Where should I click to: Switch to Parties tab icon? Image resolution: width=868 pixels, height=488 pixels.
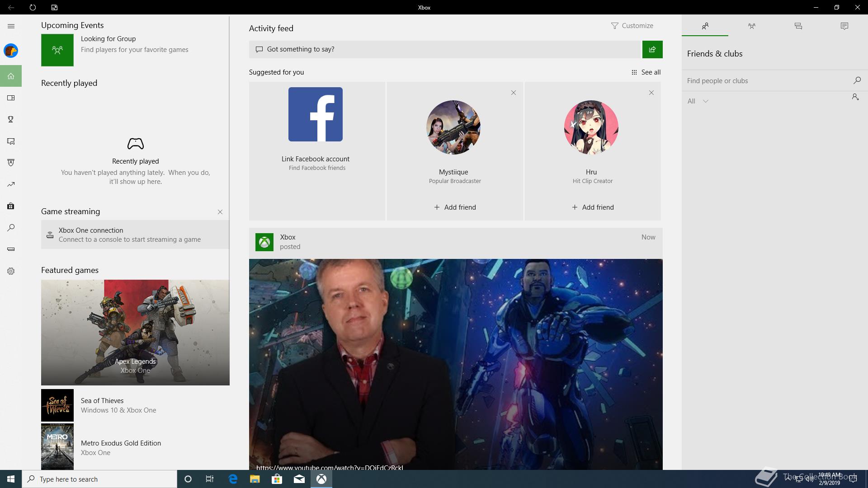(751, 26)
